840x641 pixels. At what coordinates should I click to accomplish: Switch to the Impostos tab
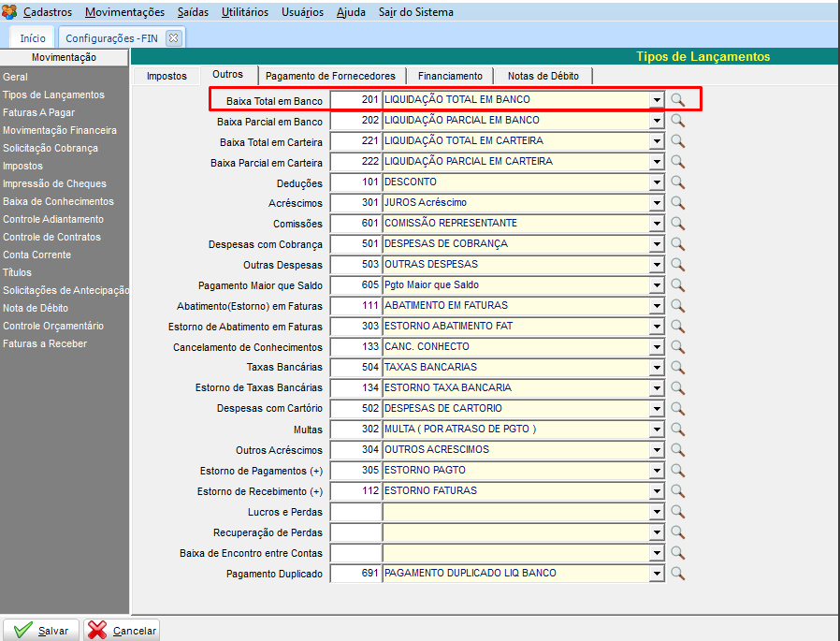(167, 76)
